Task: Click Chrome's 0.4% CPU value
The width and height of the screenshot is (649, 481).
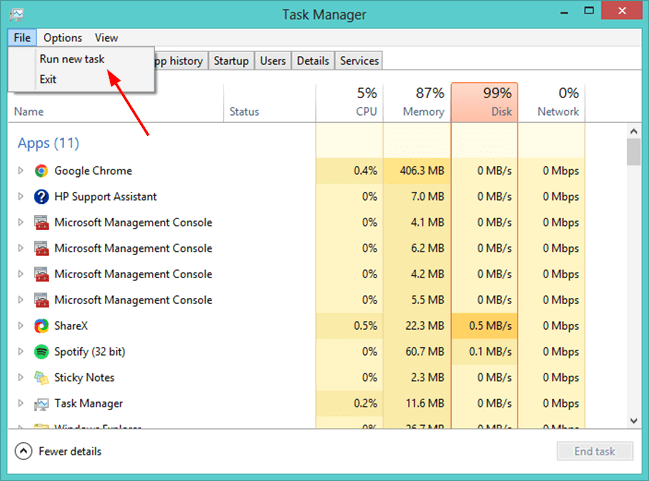Action: (x=365, y=171)
